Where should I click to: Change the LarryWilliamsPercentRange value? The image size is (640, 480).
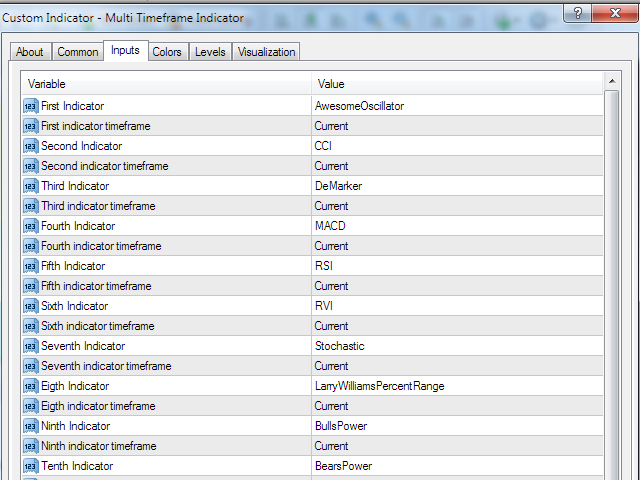point(456,386)
